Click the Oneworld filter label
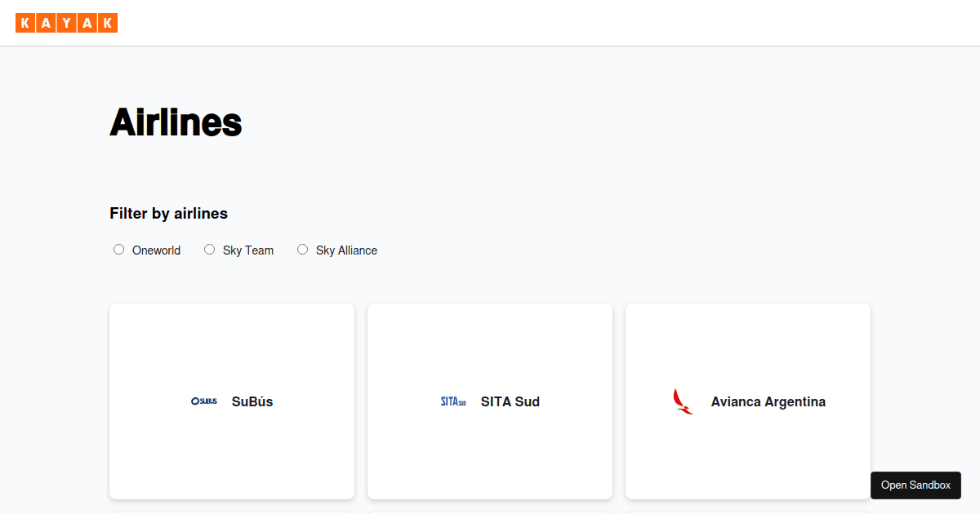The image size is (980, 514). [156, 250]
